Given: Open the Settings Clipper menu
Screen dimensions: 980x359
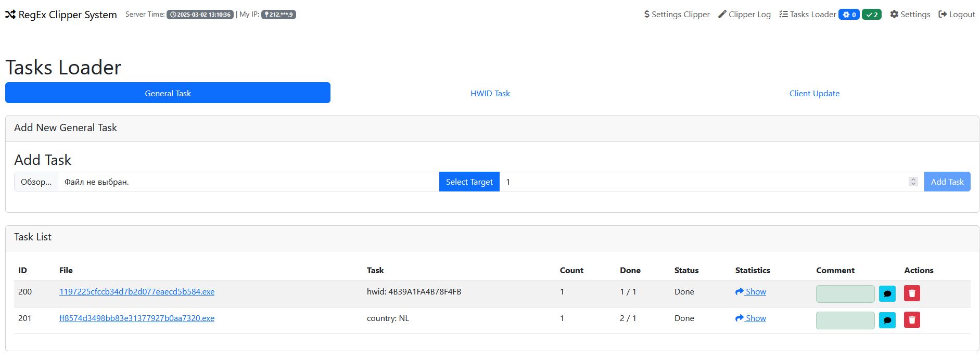Looking at the screenshot, I should (677, 15).
